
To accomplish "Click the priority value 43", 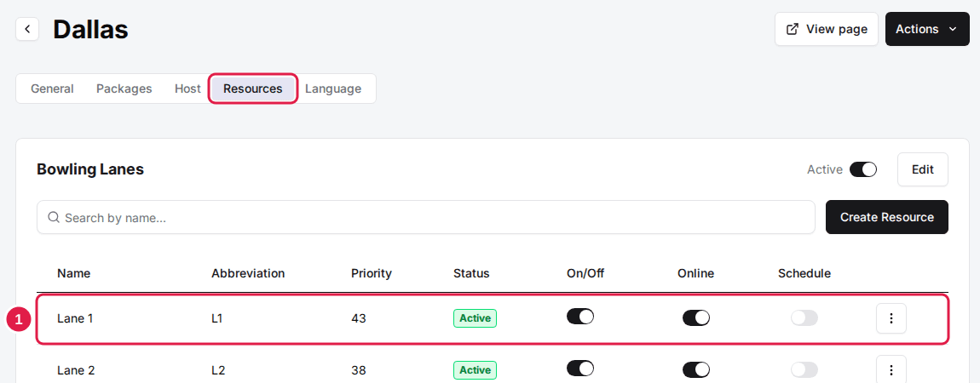I will 359,319.
